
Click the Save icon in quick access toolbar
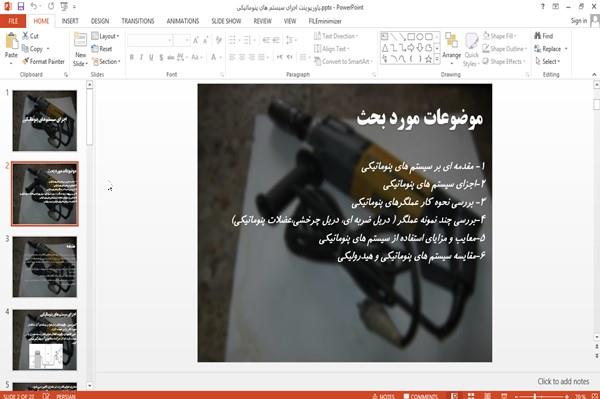click(21, 6)
